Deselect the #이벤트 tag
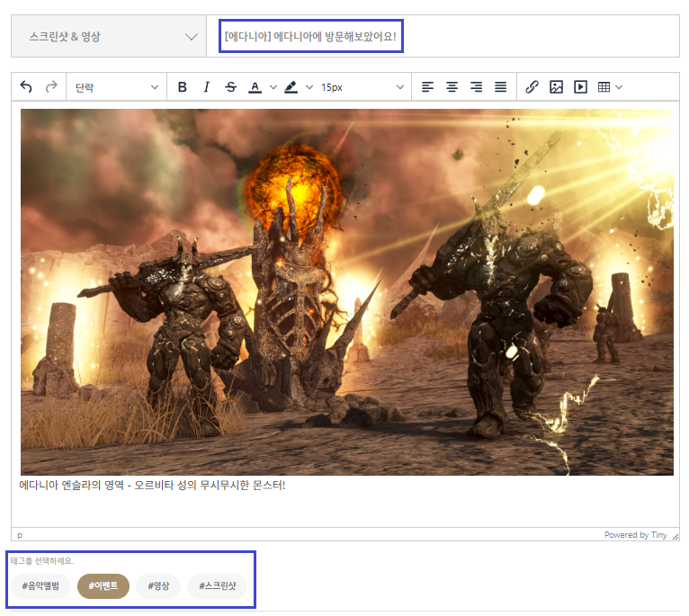The image size is (689, 616). 103,585
